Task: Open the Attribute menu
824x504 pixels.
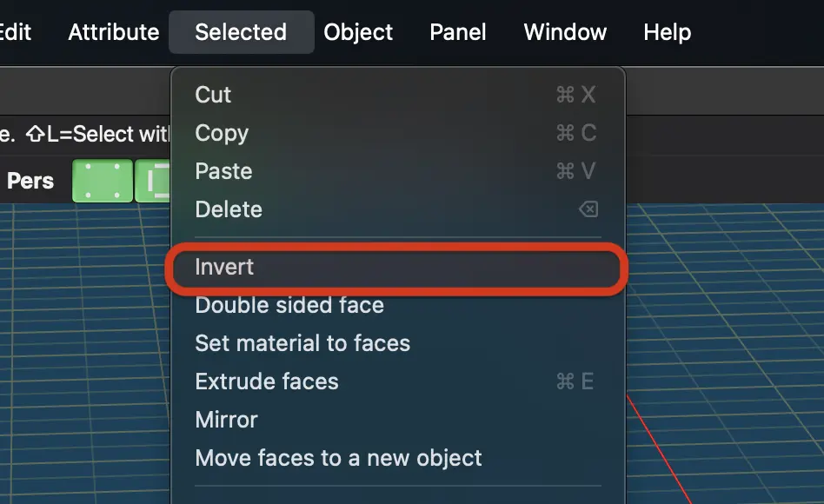Action: tap(114, 32)
